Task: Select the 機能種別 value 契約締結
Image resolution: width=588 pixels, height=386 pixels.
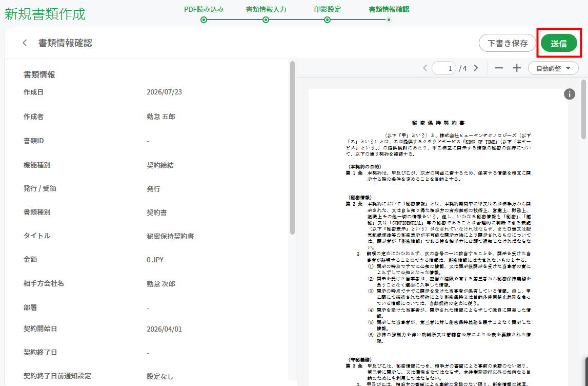Action: 160,165
